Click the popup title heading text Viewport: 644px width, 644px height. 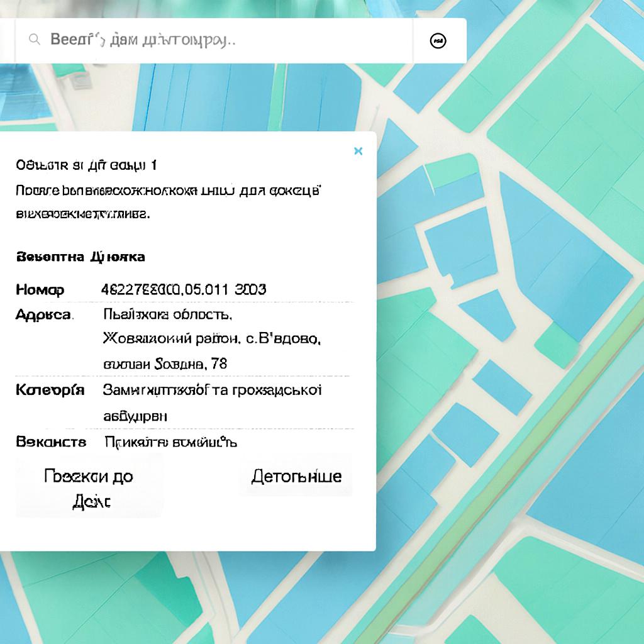click(86, 165)
